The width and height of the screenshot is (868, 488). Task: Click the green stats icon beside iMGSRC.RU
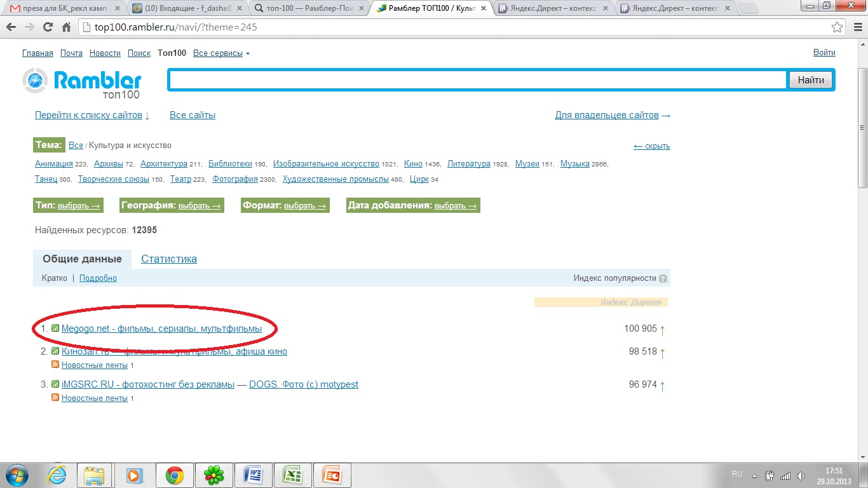click(x=55, y=384)
